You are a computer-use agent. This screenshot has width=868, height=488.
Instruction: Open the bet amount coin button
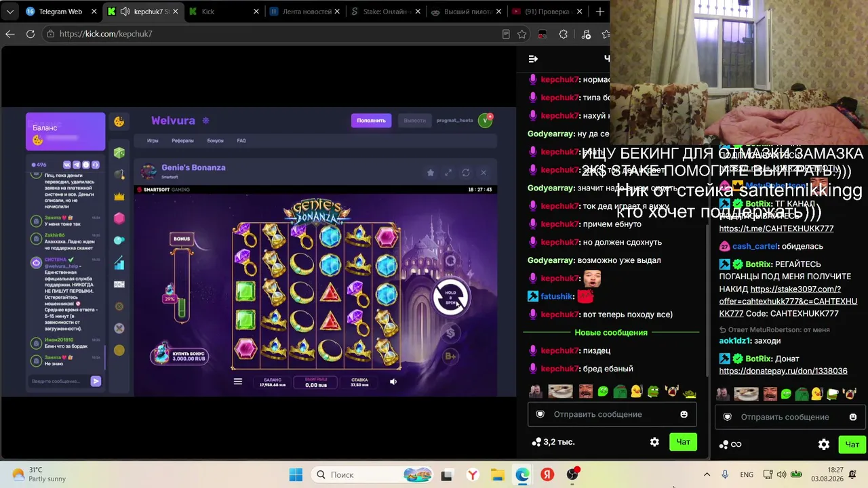[450, 333]
